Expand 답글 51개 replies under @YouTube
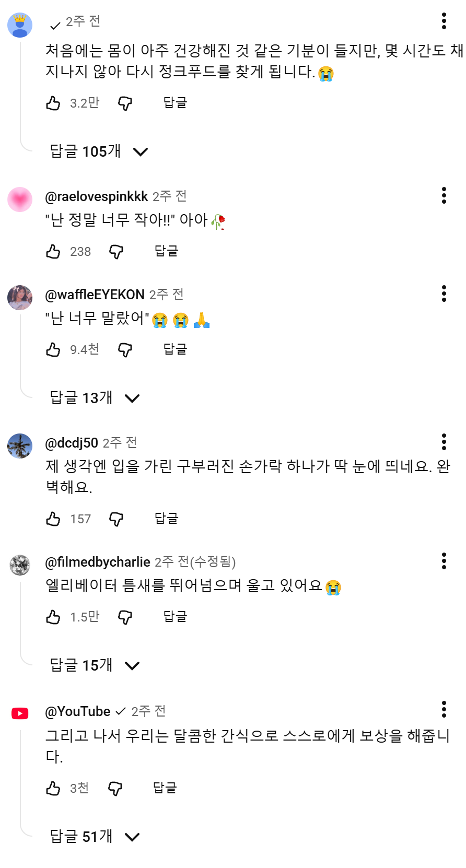 click(95, 837)
